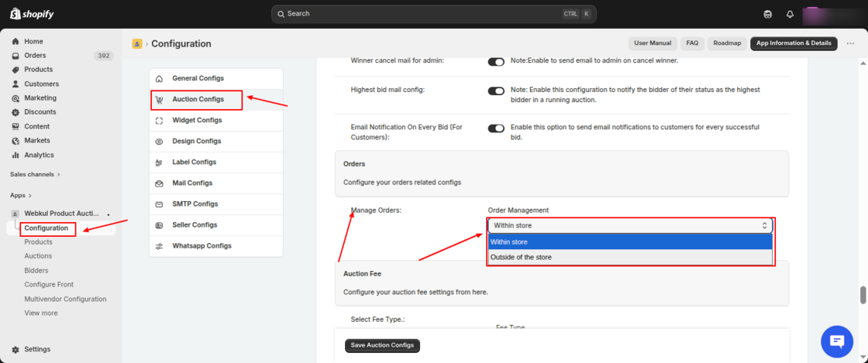Open Auction Configs tab
Viewport: 868px width, 363px height.
click(x=216, y=99)
